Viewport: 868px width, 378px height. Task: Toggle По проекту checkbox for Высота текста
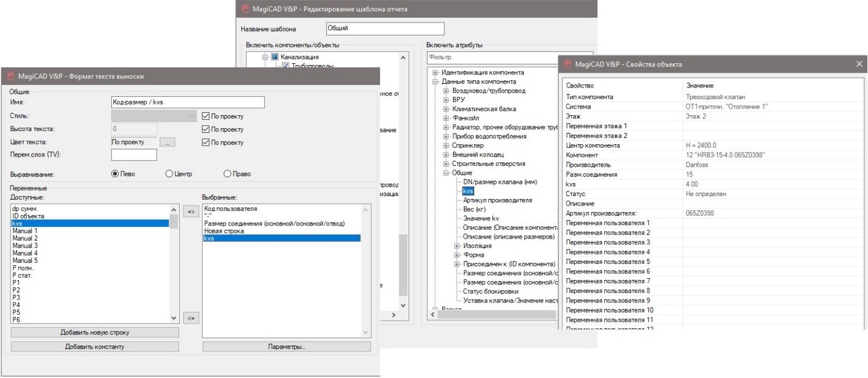(206, 129)
